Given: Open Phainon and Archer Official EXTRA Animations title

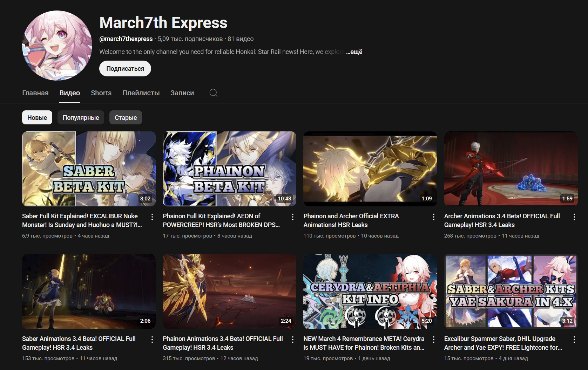Looking at the screenshot, I should click(x=351, y=220).
